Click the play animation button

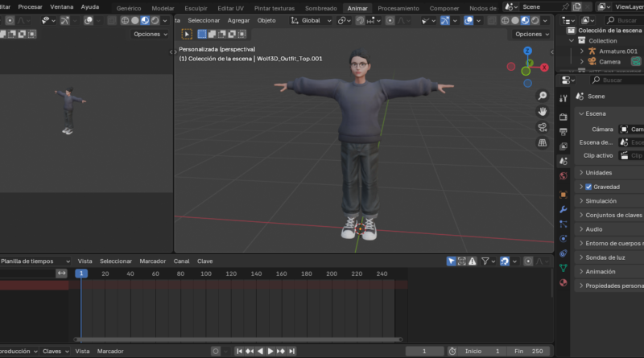point(270,352)
